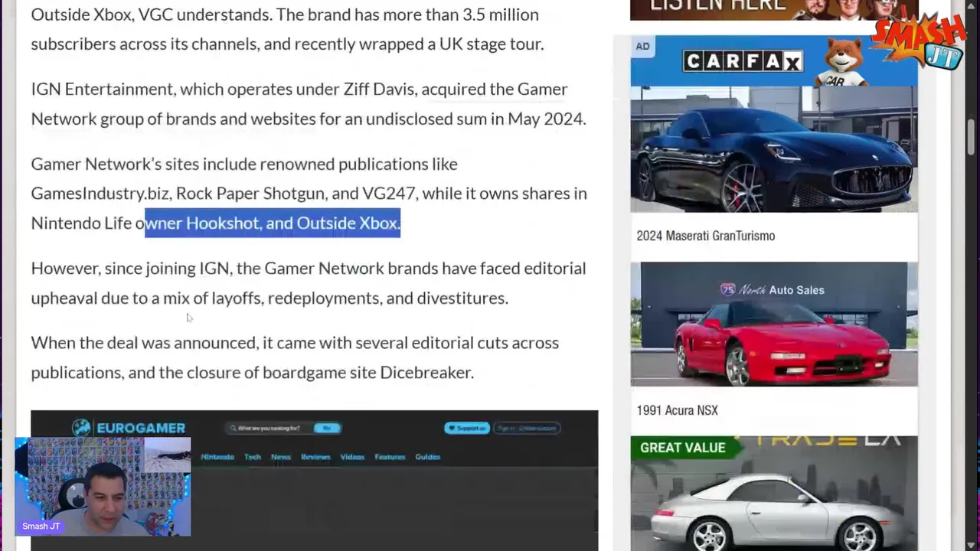This screenshot has height=551, width=980.
Task: Click the page vertical scrollbar thumb
Action: (971, 137)
